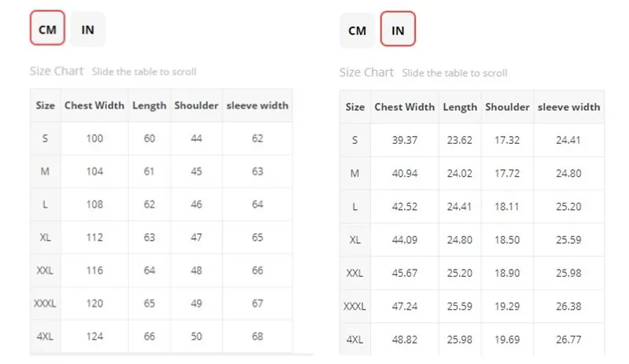Click sleeve width value 26.77

pos(568,340)
